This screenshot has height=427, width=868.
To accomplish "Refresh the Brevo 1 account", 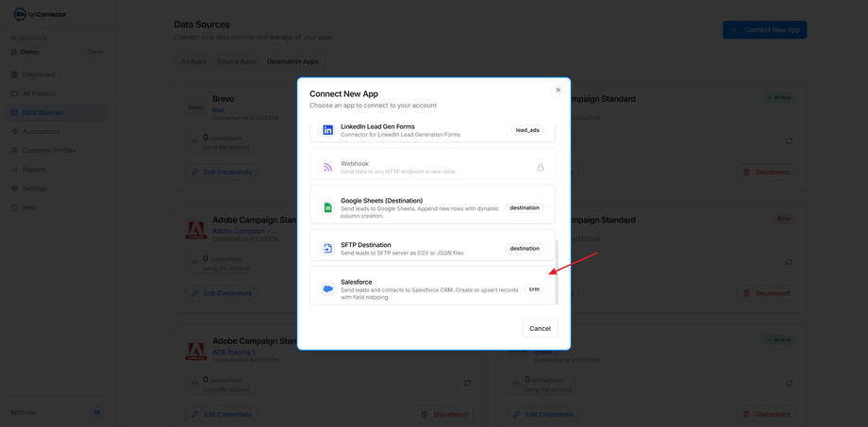I will [789, 383].
